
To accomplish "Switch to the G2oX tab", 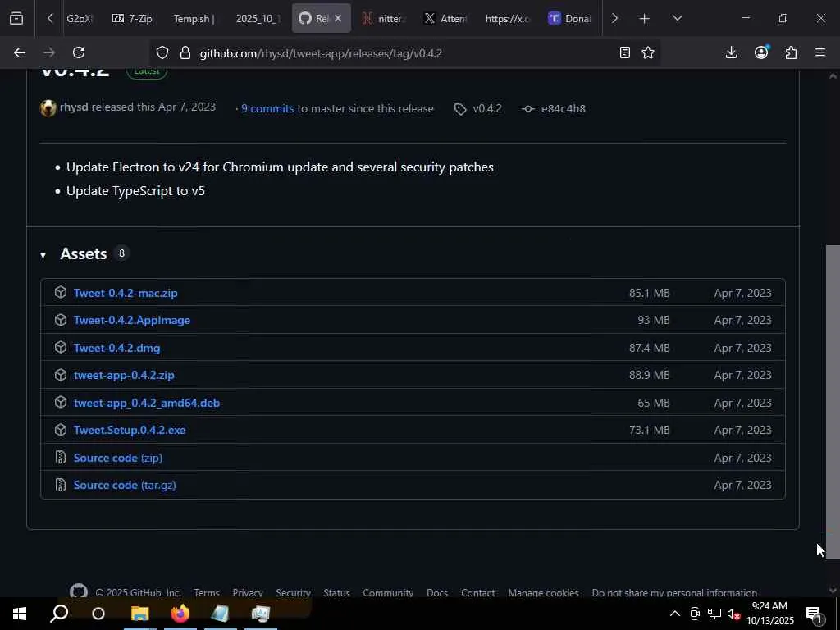I will 80,18.
